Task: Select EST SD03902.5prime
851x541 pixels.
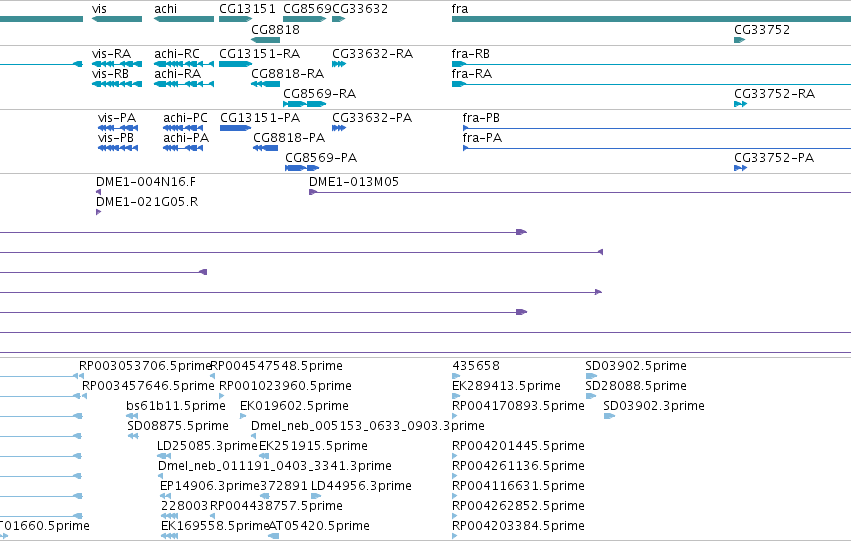Action: pos(591,376)
